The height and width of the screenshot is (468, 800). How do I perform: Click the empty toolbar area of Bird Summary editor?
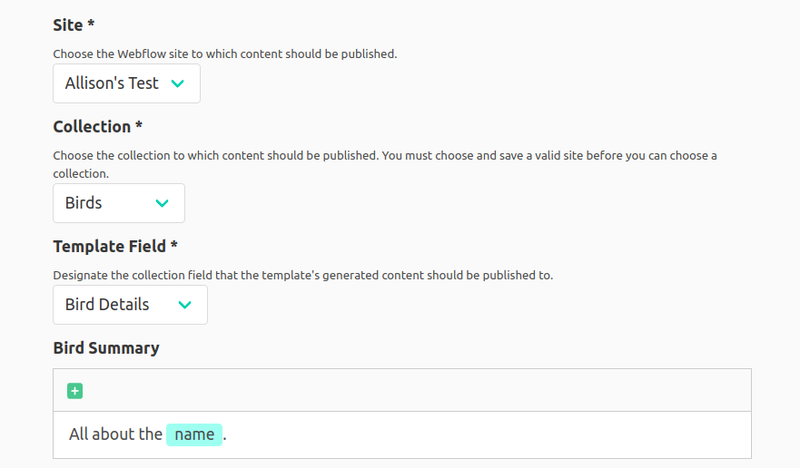tap(400, 391)
